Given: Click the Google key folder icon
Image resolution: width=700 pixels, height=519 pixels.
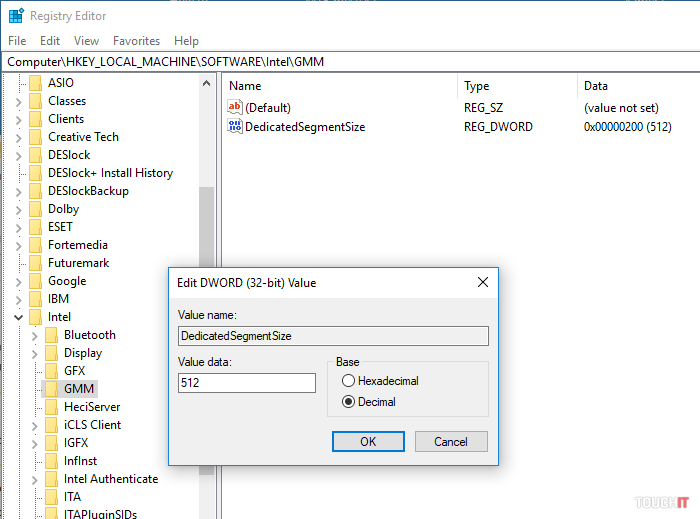Looking at the screenshot, I should (x=36, y=281).
